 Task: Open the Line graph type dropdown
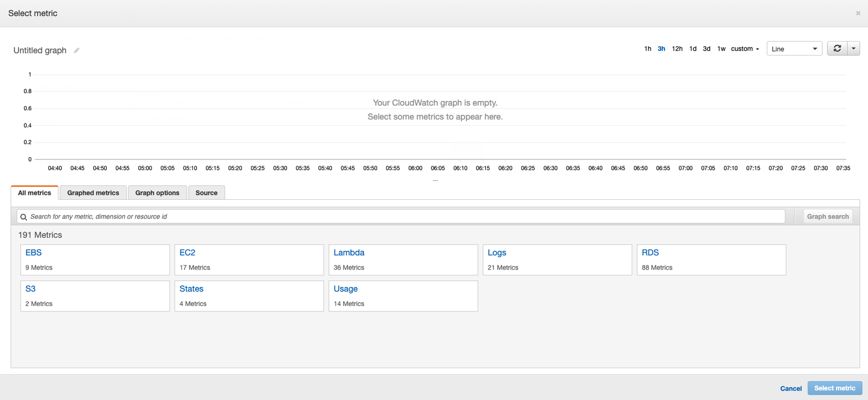pyautogui.click(x=794, y=49)
